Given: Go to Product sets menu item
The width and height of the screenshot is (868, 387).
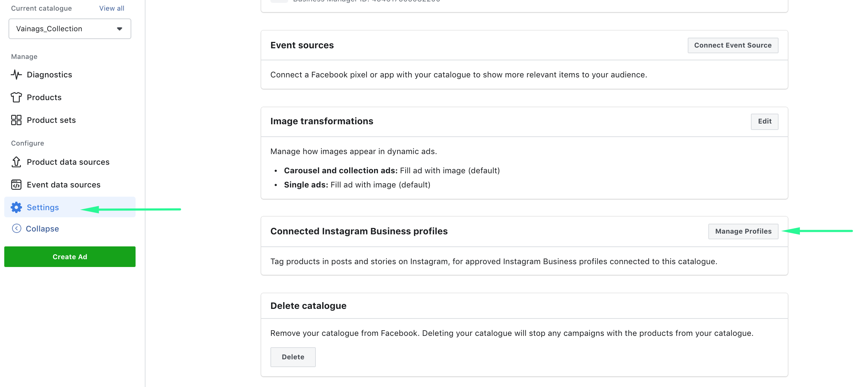Looking at the screenshot, I should [51, 120].
